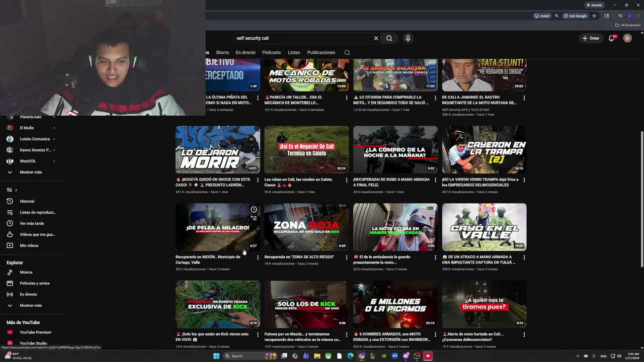Viewport: 644px width, 362px height.
Task: Open Cayó en el Valle video thumbnail
Action: tap(484, 227)
